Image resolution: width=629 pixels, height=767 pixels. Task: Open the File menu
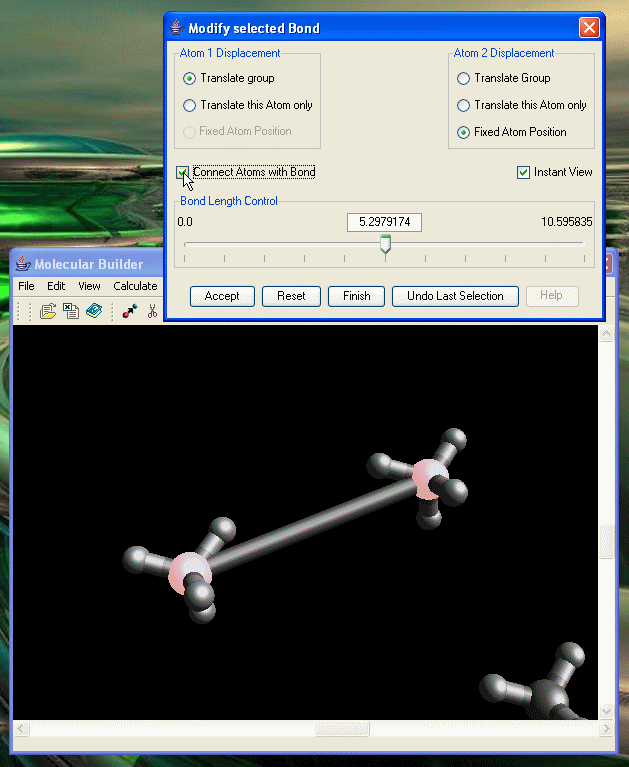(x=26, y=286)
